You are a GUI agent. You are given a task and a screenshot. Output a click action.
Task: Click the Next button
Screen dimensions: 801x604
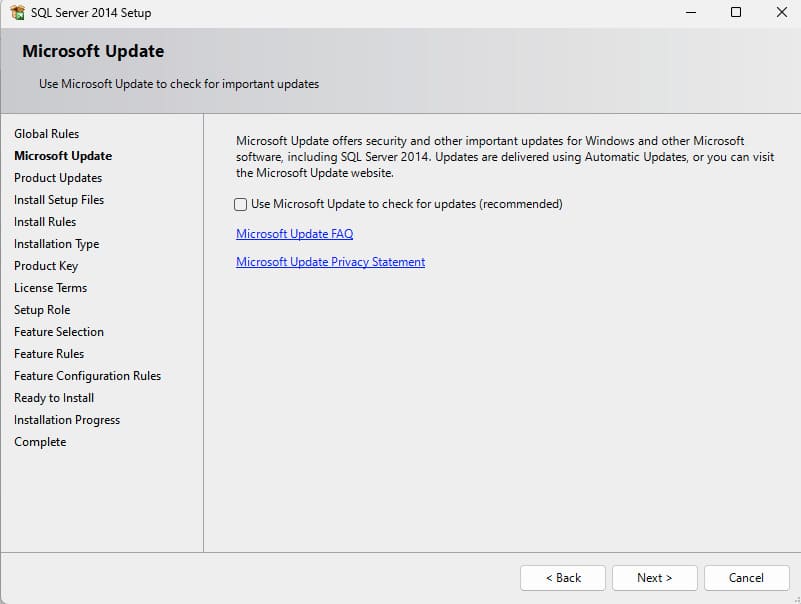654,578
